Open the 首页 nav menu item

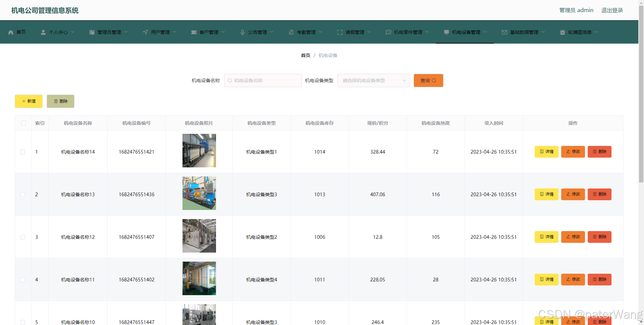click(x=21, y=32)
